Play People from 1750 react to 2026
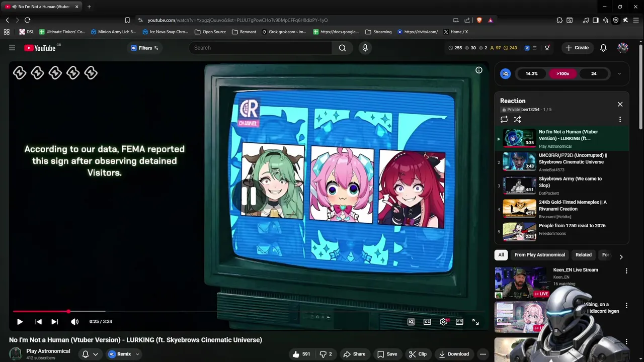Viewport: 644px width, 362px height. 562,232
